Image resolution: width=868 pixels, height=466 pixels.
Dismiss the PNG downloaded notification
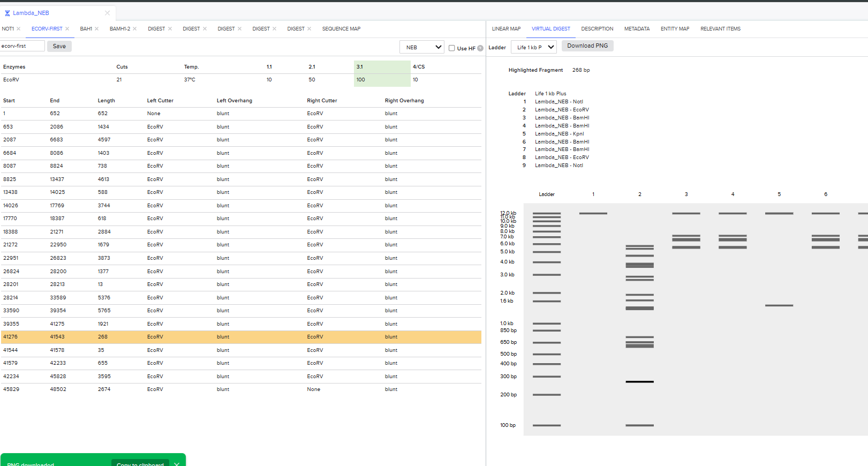pos(177,463)
